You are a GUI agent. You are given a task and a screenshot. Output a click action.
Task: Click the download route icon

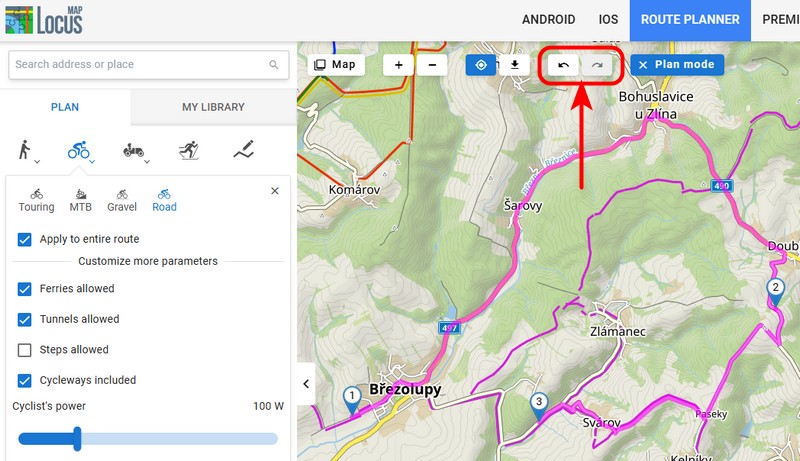(514, 65)
